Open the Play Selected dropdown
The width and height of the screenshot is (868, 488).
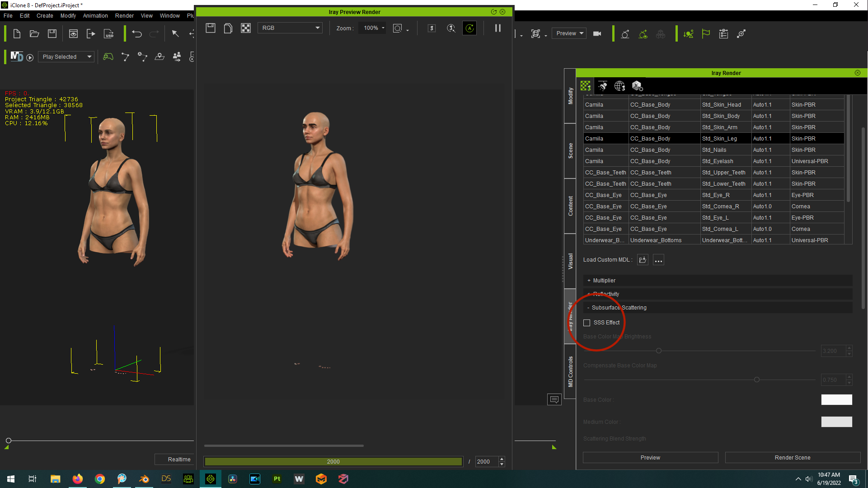pos(66,57)
